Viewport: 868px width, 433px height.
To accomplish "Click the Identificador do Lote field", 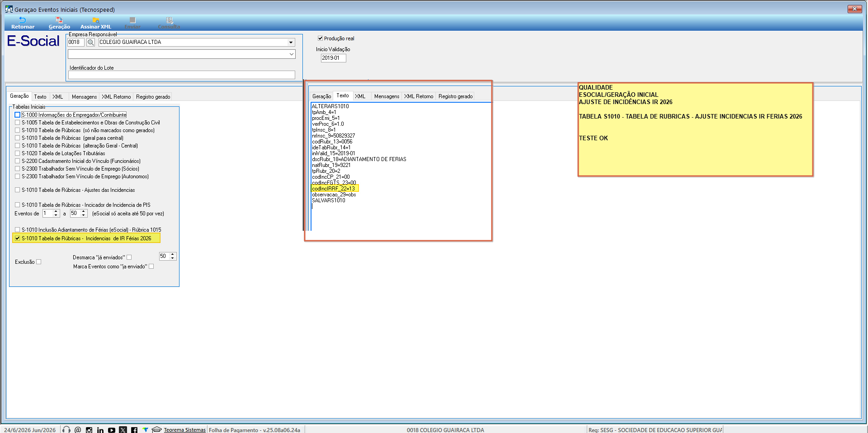I will click(182, 75).
